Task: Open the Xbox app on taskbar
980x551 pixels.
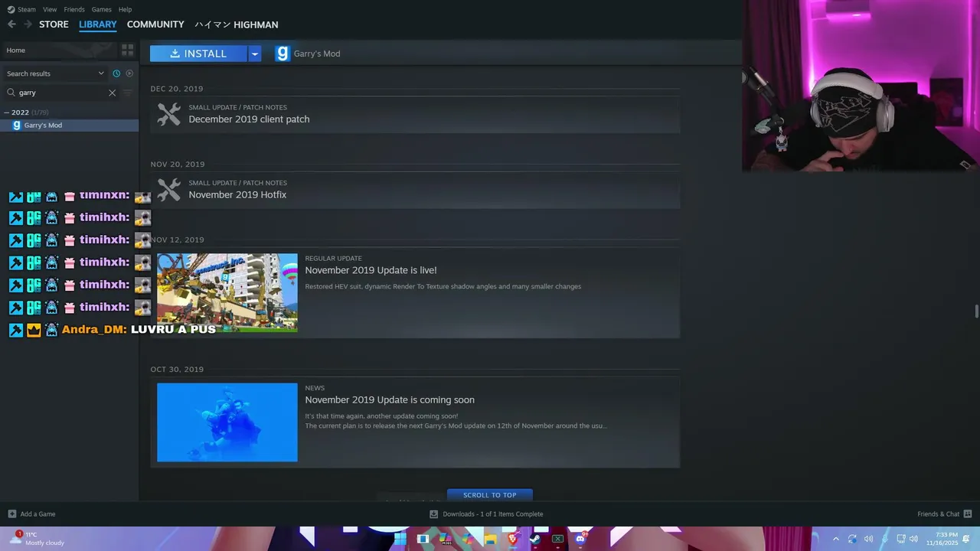Action: coord(557,539)
